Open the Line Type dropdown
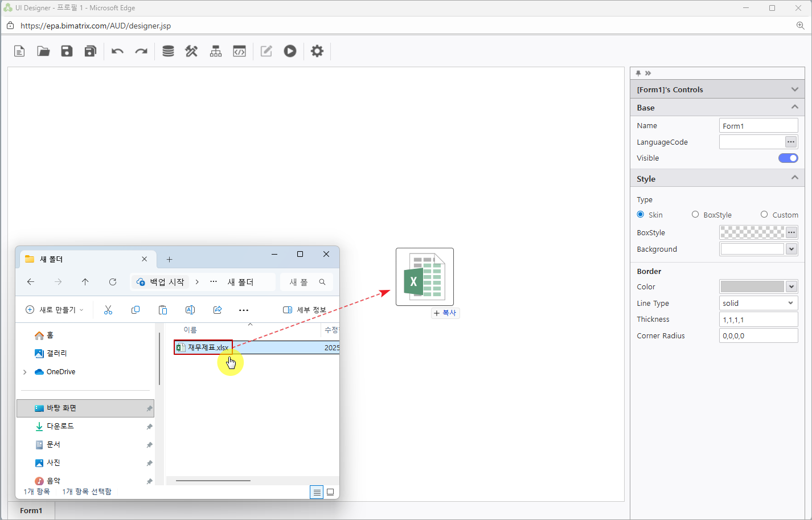Image resolution: width=812 pixels, height=520 pixels. [x=758, y=304]
